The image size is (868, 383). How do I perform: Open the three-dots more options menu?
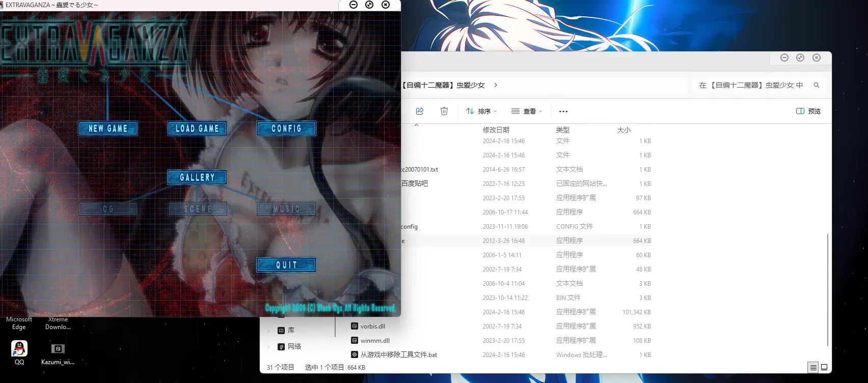tap(563, 111)
